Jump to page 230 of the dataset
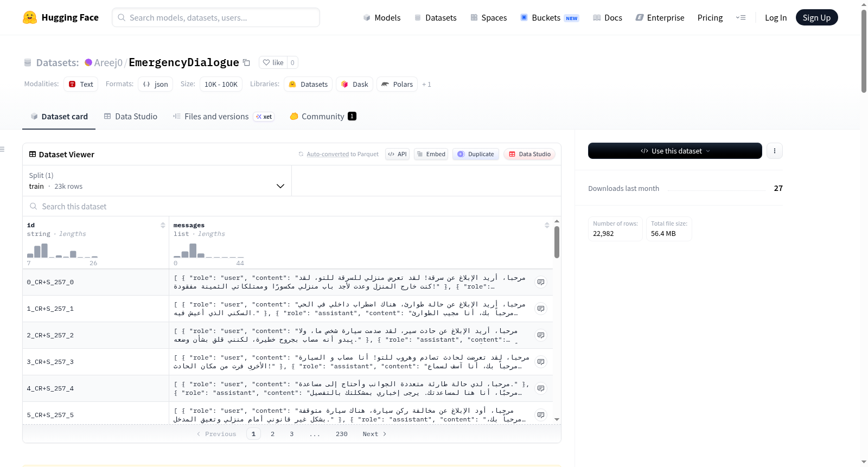The width and height of the screenshot is (868, 467). tap(341, 434)
